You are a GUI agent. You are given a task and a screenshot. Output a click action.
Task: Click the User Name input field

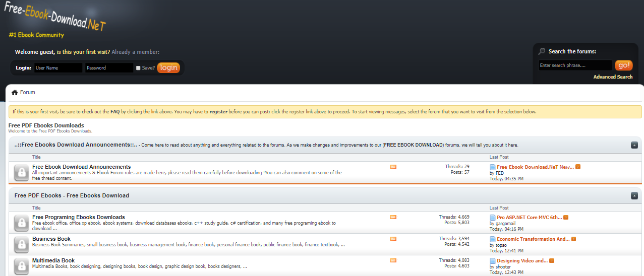(58, 67)
